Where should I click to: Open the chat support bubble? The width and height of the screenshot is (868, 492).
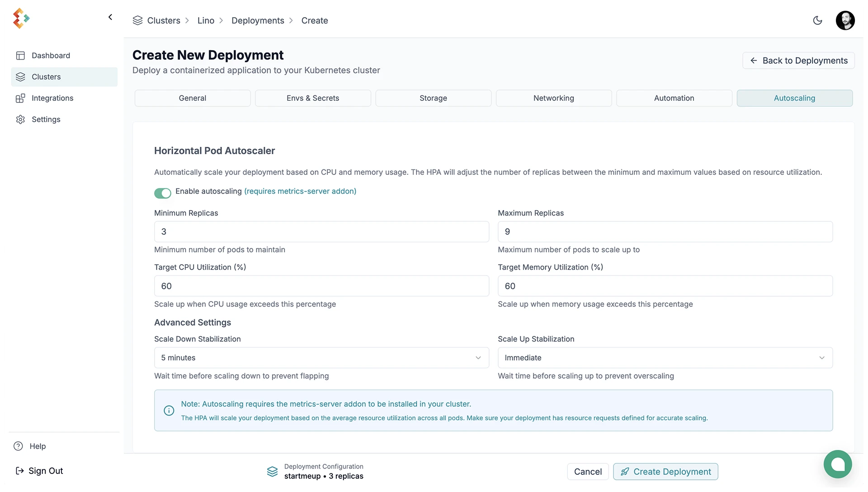click(x=837, y=464)
